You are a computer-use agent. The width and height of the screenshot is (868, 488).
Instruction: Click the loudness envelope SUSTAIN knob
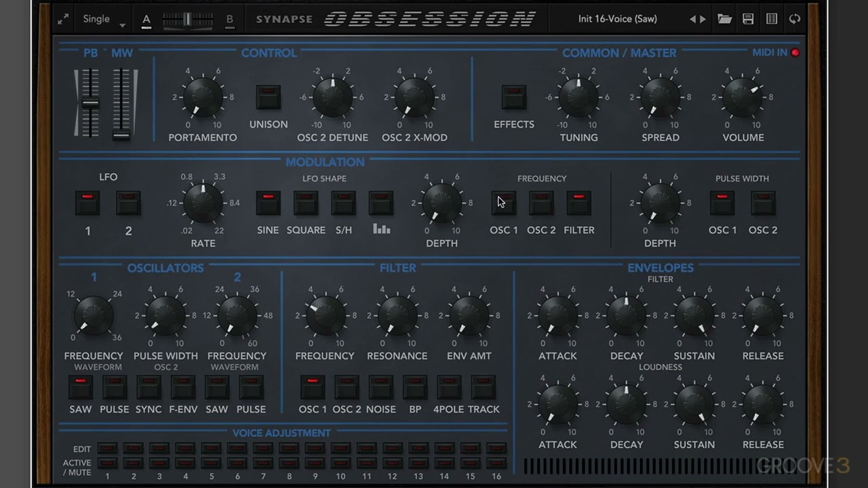pyautogui.click(x=694, y=404)
